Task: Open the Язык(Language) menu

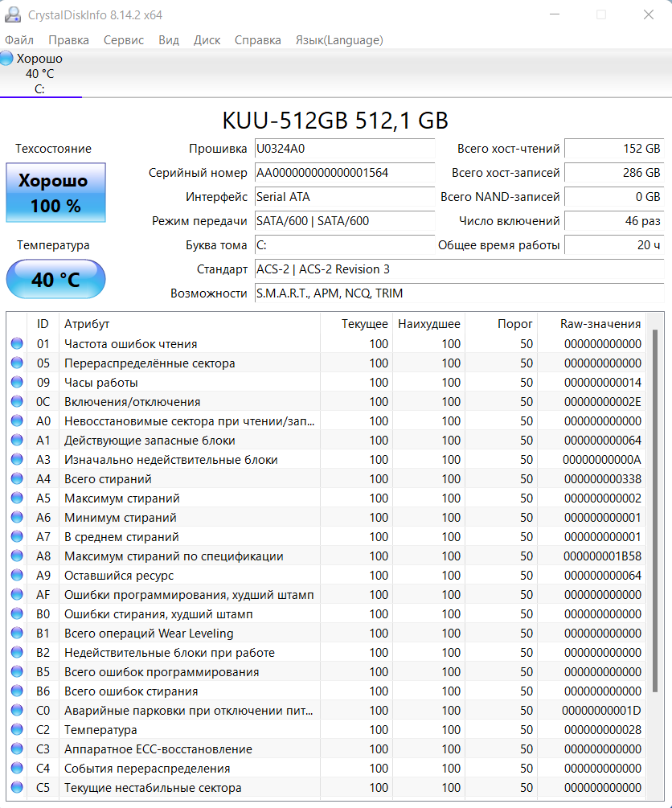Action: click(x=339, y=40)
